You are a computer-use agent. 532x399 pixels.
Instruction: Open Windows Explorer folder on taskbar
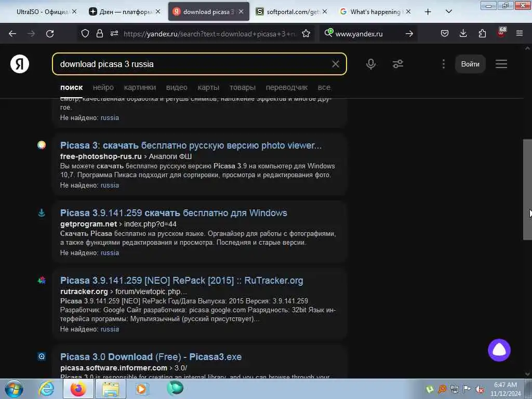point(111,389)
